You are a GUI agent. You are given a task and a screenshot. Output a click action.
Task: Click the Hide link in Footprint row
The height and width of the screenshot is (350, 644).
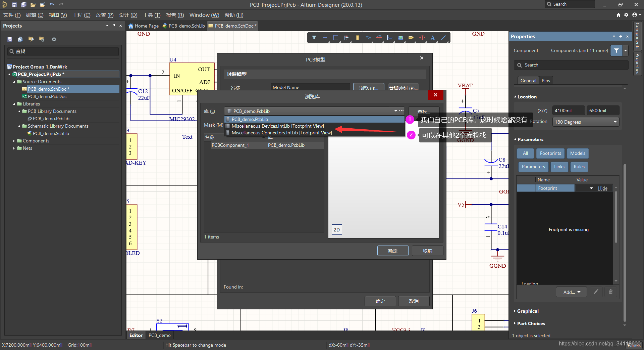(x=602, y=188)
